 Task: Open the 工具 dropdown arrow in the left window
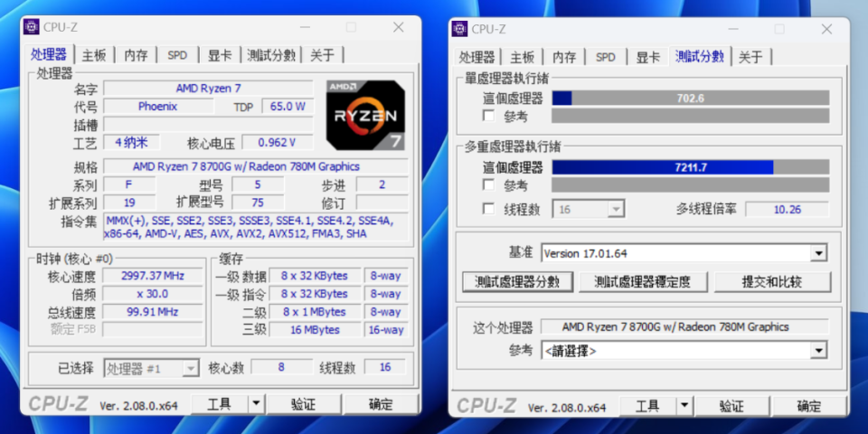(x=256, y=405)
